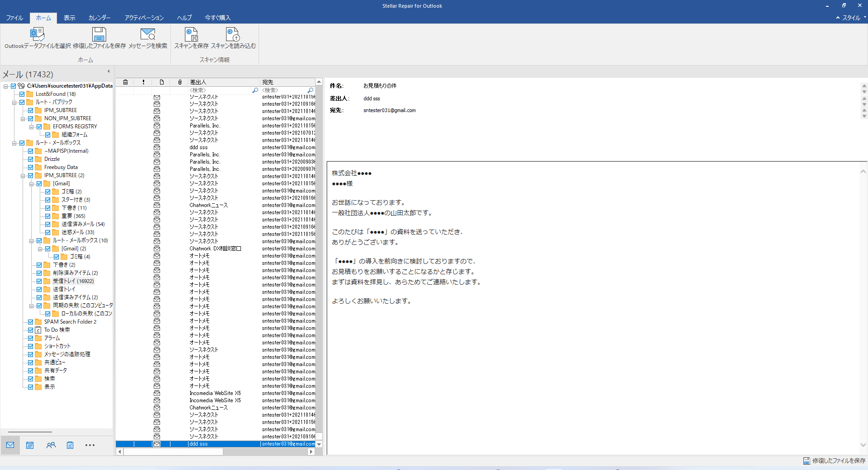Open contacts view in bottom navigation
Screen dimensions: 868x470
(51, 445)
